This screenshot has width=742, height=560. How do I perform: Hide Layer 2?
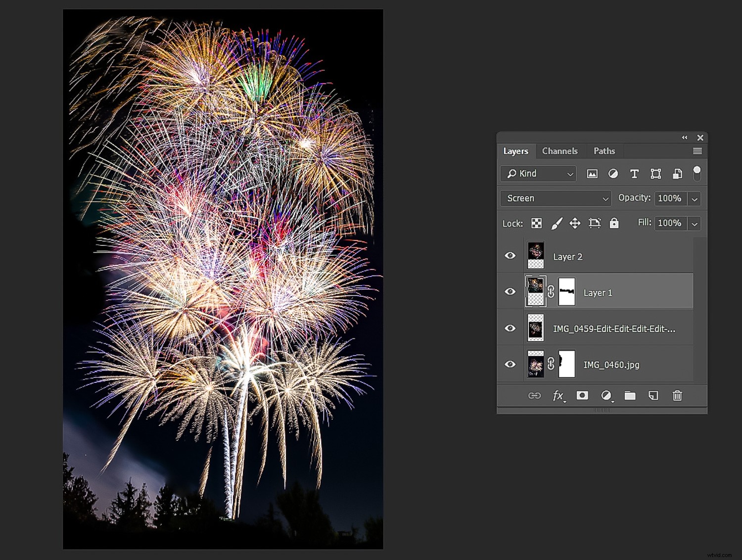510,255
